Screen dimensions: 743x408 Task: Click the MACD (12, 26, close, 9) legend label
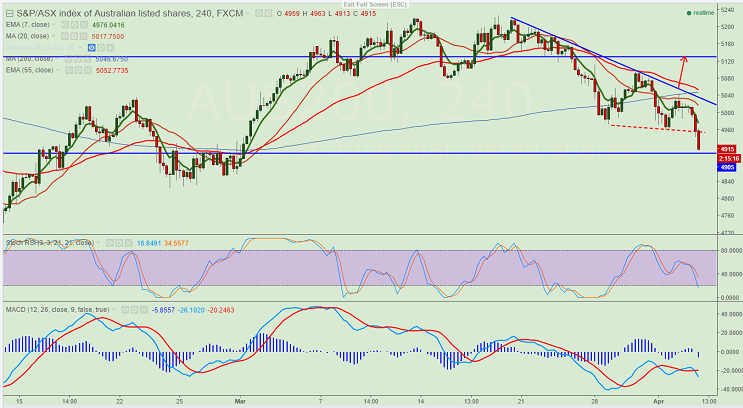(57, 310)
